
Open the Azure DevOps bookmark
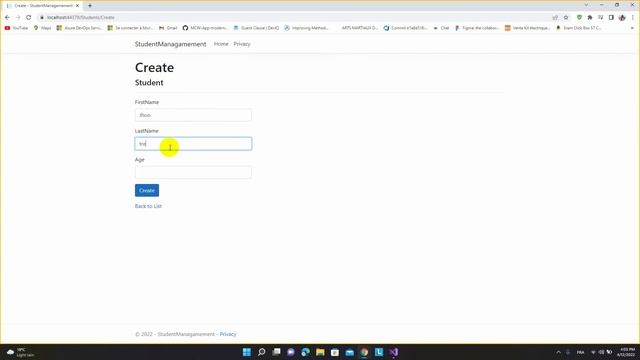click(79, 28)
